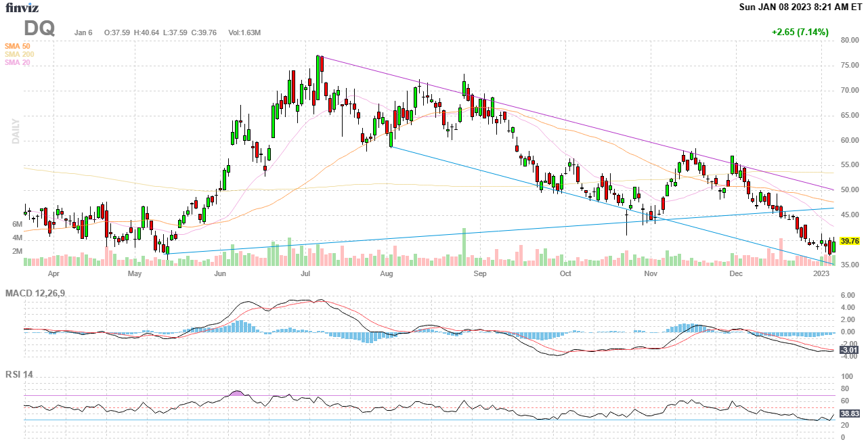
Task: Select the SMA 50 legend label
Action: tap(17, 46)
